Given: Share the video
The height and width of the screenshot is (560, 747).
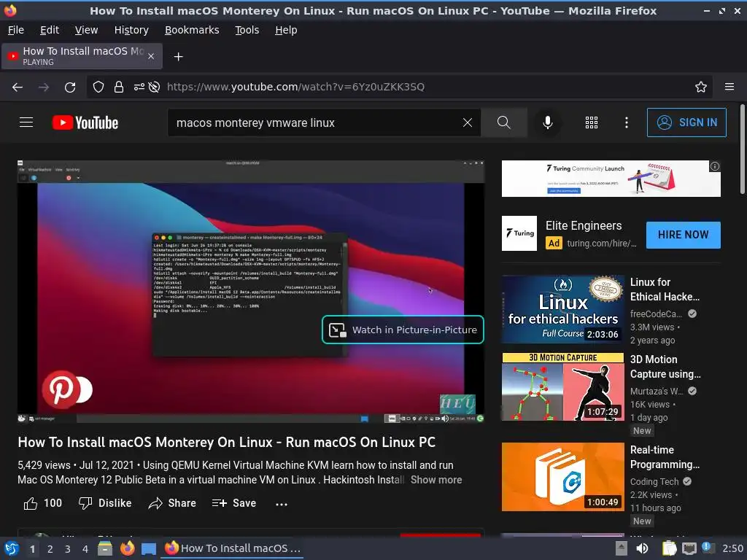Looking at the screenshot, I should click(172, 503).
